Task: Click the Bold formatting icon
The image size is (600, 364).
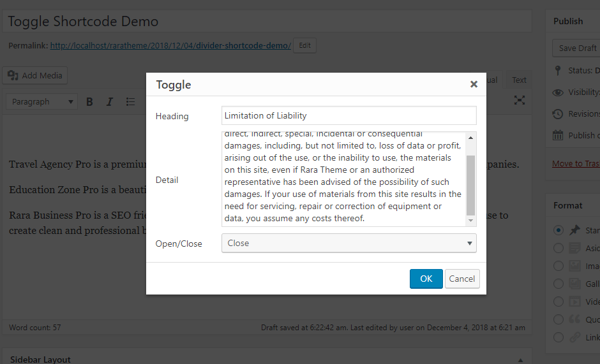Action: tap(90, 101)
